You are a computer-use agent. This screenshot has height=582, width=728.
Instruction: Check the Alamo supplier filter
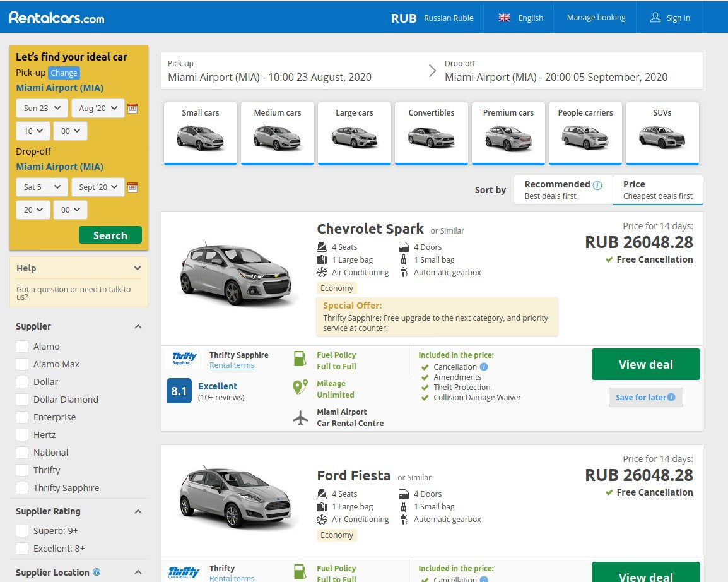(22, 347)
